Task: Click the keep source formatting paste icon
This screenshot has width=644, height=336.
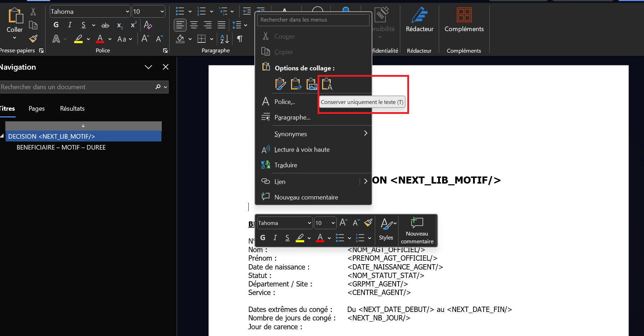Action: click(280, 84)
